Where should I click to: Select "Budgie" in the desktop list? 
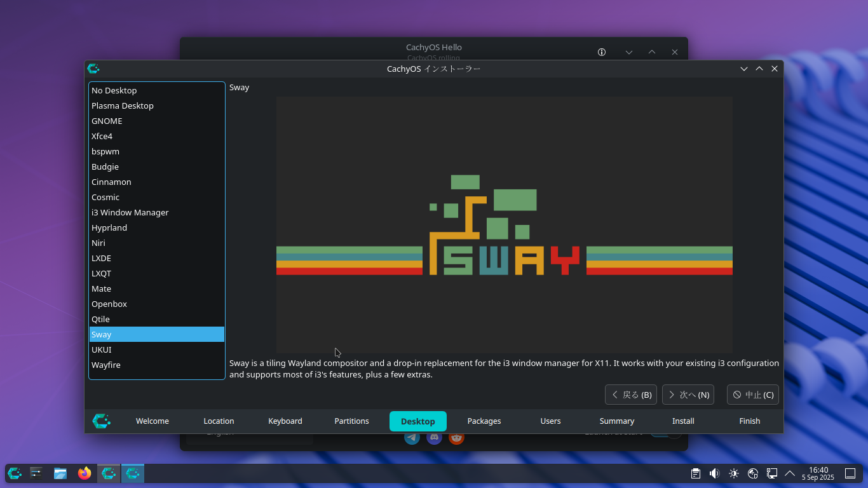(x=157, y=166)
